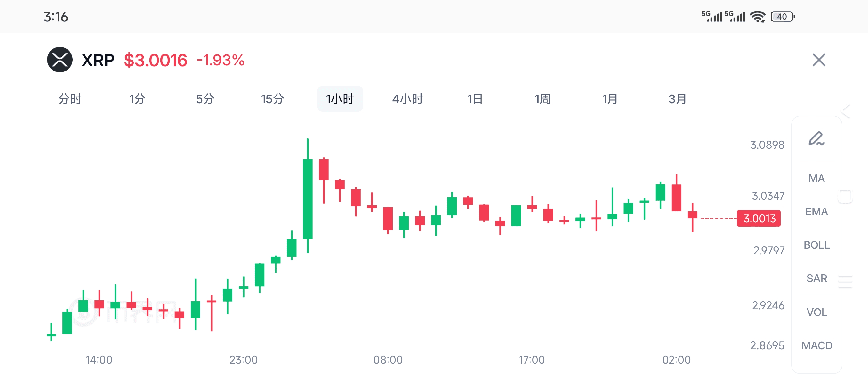This screenshot has width=868, height=391.
Task: Select the 15分 interval tab
Action: tap(272, 99)
